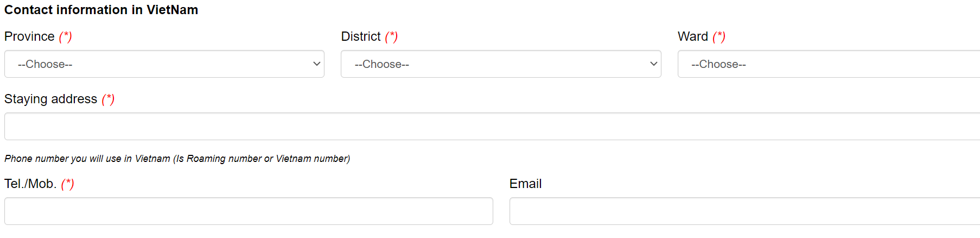This screenshot has height=238, width=980.
Task: Click the Email label text
Action: tap(525, 184)
